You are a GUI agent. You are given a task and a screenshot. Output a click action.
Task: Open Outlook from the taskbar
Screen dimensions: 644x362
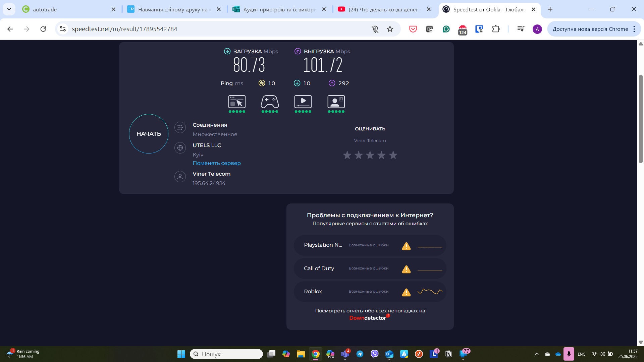point(389,354)
